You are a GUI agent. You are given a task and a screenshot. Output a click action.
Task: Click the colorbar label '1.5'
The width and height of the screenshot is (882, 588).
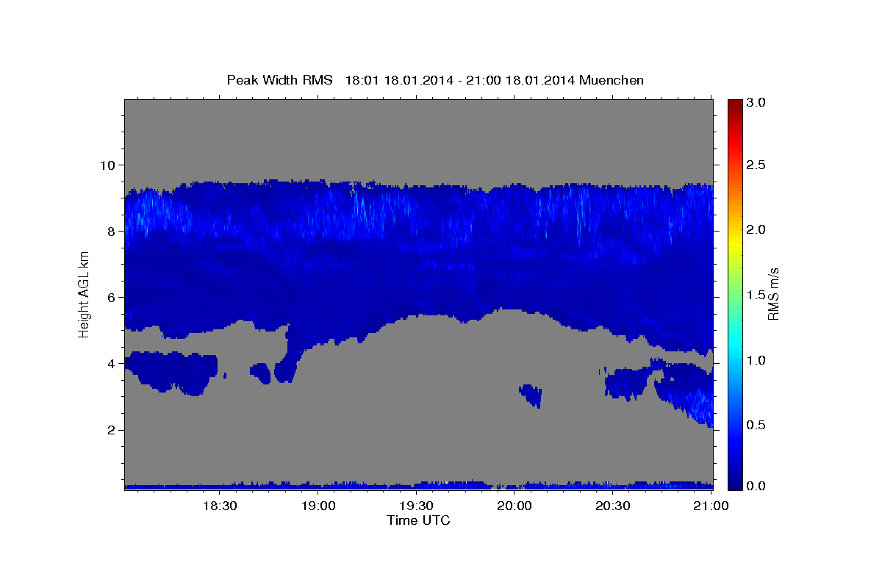pyautogui.click(x=756, y=295)
